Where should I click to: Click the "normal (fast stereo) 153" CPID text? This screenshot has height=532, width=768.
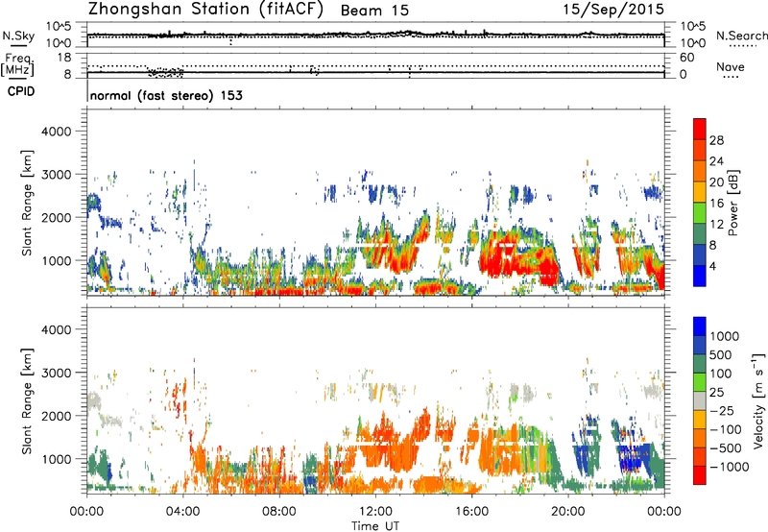166,95
